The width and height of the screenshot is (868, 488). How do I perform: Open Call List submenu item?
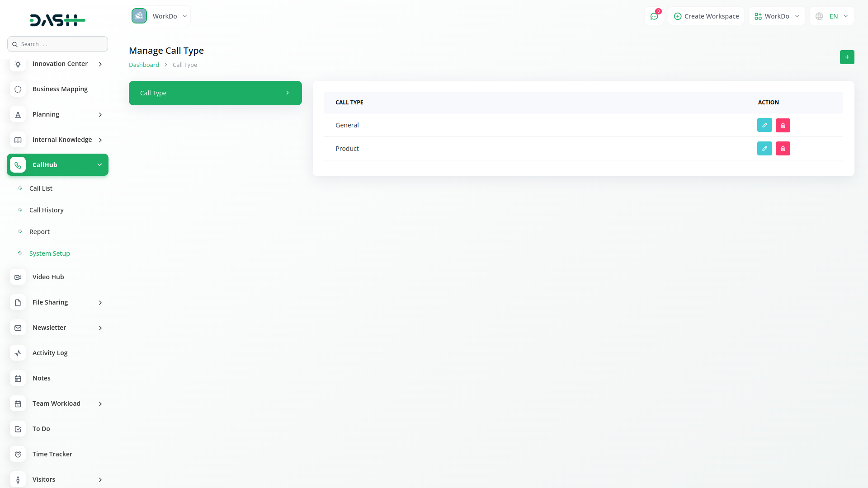coord(41,188)
